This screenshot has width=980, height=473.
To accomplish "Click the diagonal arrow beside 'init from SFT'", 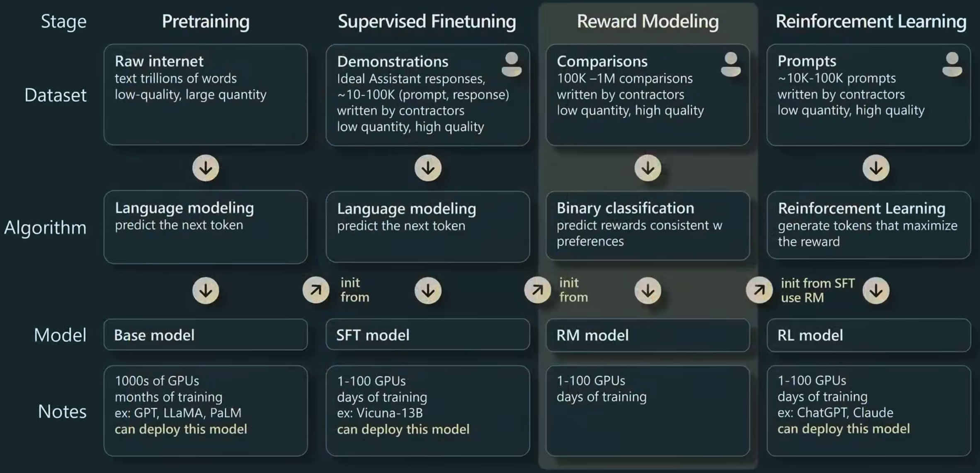I will [759, 290].
